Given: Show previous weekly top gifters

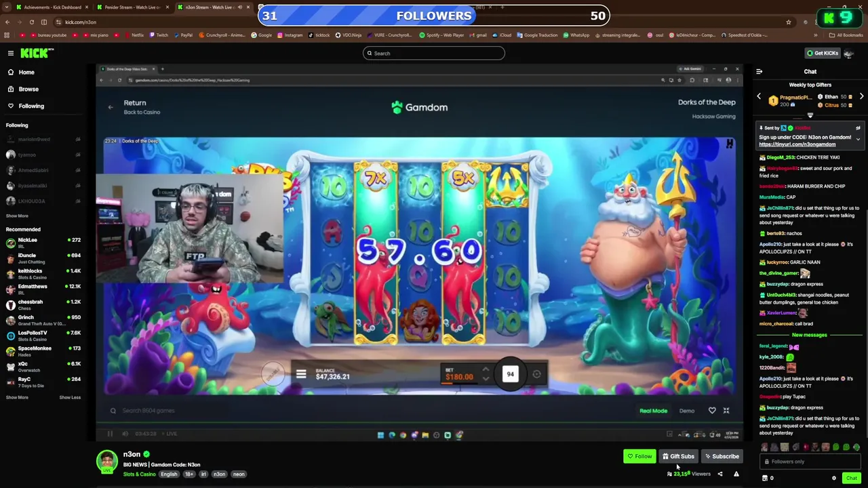Looking at the screenshot, I should tap(759, 97).
